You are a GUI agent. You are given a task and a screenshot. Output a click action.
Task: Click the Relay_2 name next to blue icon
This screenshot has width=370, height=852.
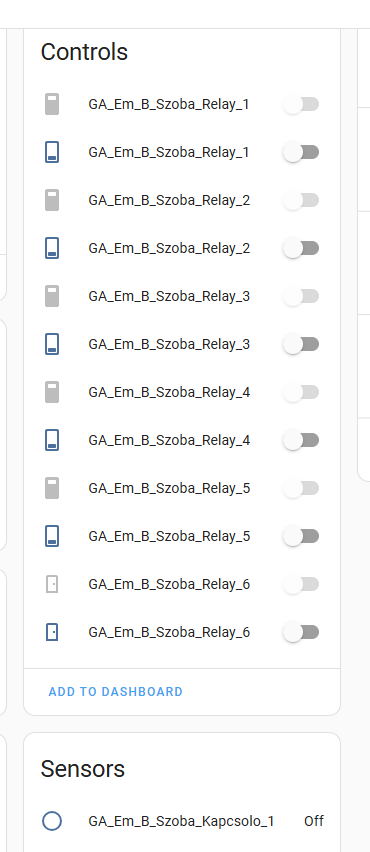tap(169, 248)
